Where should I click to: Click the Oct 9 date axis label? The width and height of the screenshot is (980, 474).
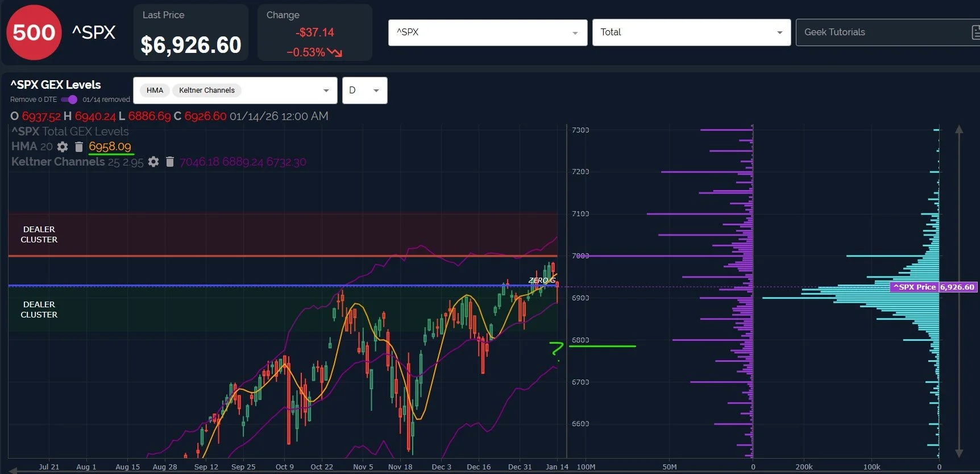(285, 467)
